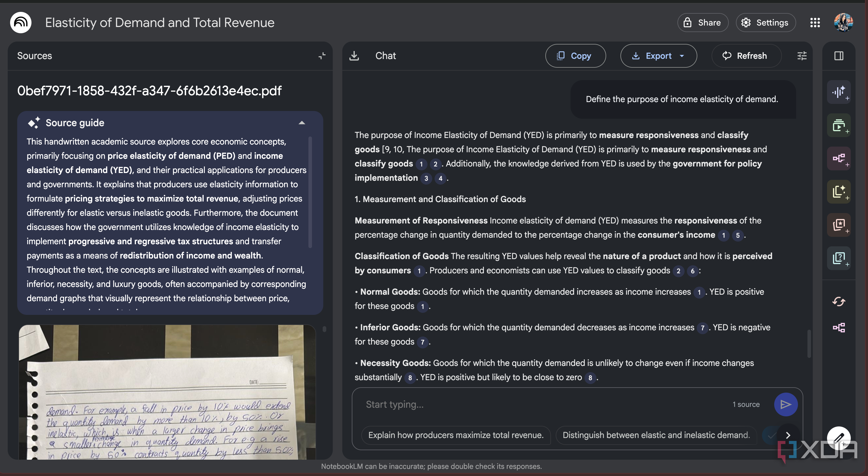Image resolution: width=868 pixels, height=476 pixels.
Task: Open the user profile avatar
Action: pyautogui.click(x=843, y=23)
